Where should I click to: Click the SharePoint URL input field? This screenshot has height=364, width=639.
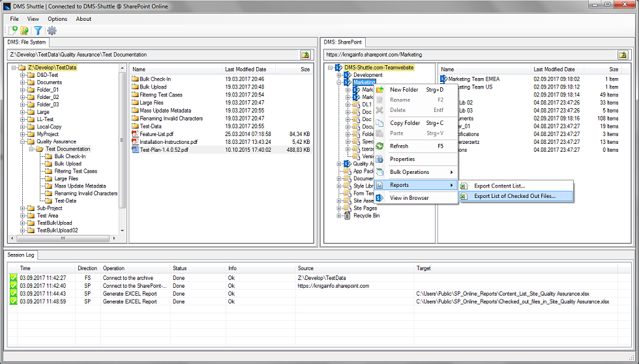click(469, 55)
